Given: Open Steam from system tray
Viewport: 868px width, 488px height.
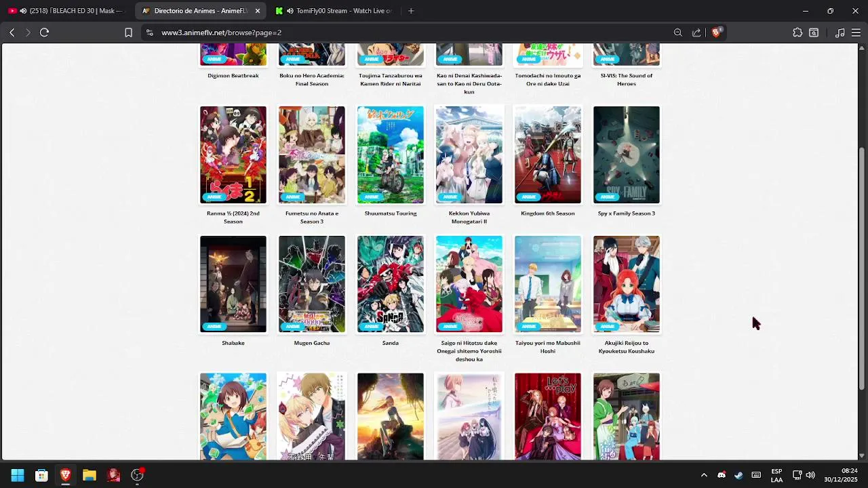Looking at the screenshot, I should 738,475.
